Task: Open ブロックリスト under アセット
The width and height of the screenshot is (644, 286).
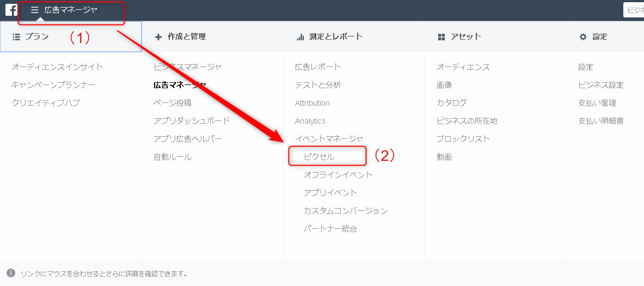Action: (463, 139)
